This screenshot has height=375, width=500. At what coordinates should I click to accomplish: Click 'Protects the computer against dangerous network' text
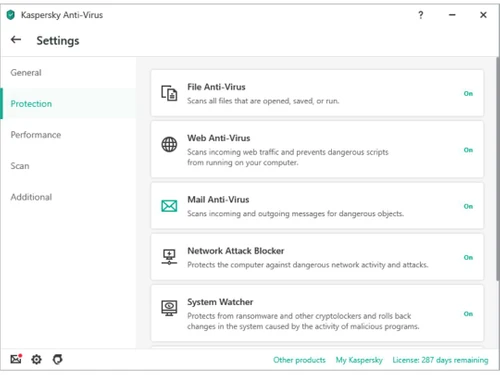(308, 265)
